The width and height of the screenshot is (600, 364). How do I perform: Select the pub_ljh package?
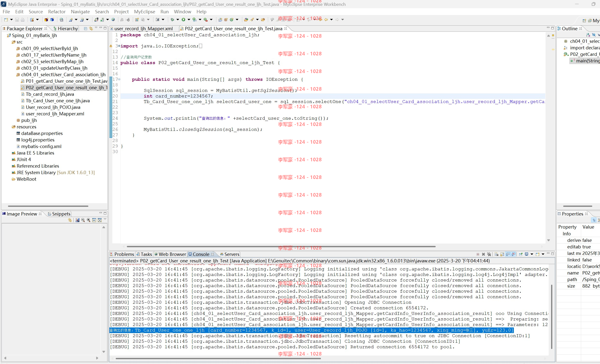click(x=29, y=120)
